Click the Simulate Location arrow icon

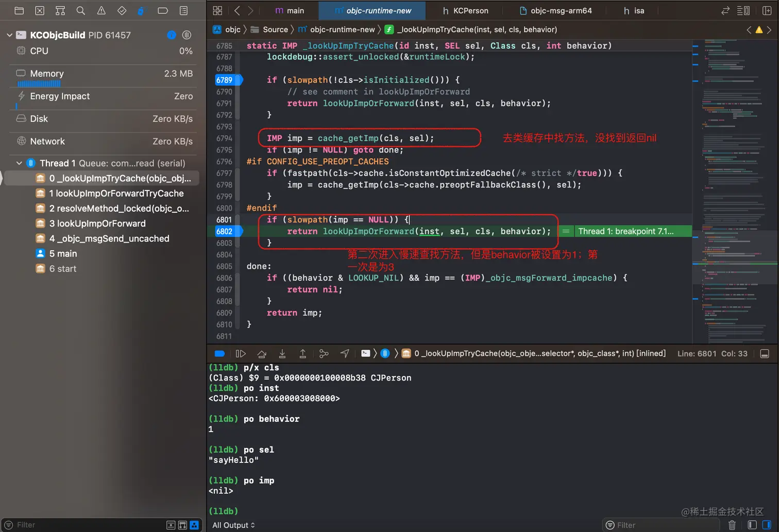click(x=345, y=353)
